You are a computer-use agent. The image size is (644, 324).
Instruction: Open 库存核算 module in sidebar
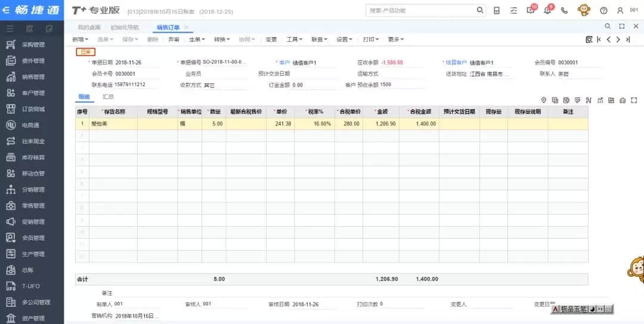(x=33, y=158)
